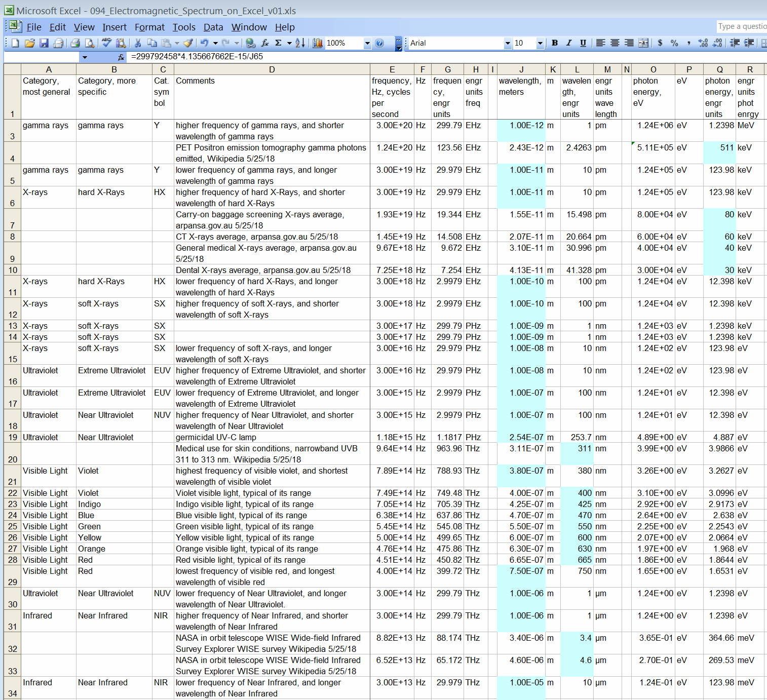Apply percent style formatting

click(674, 43)
